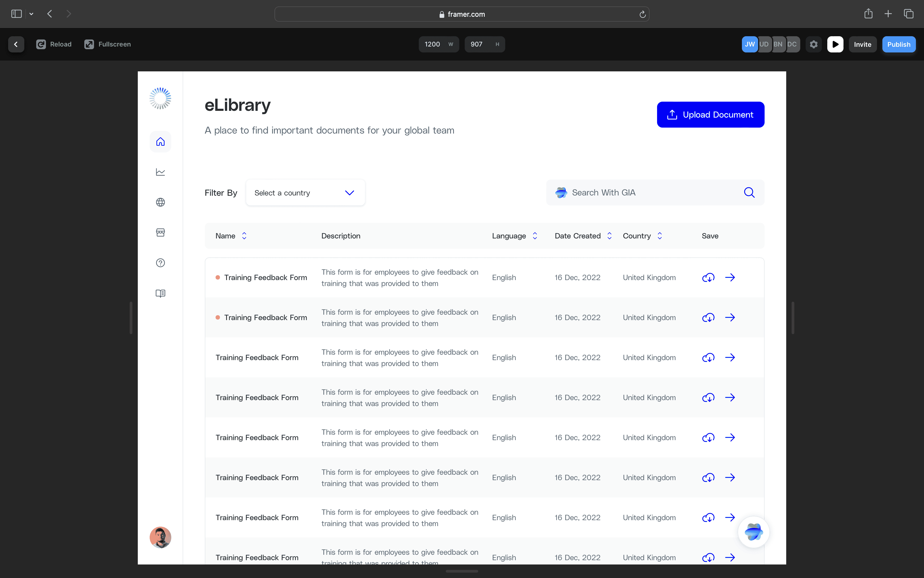Open the store icon in sidebar
The height and width of the screenshot is (578, 924).
click(x=160, y=232)
